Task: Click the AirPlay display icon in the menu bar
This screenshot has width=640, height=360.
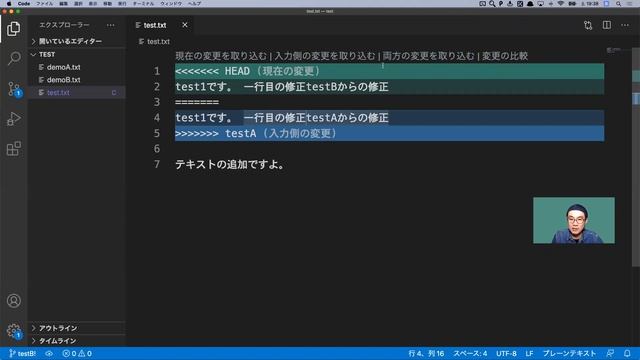Action: coord(540,4)
